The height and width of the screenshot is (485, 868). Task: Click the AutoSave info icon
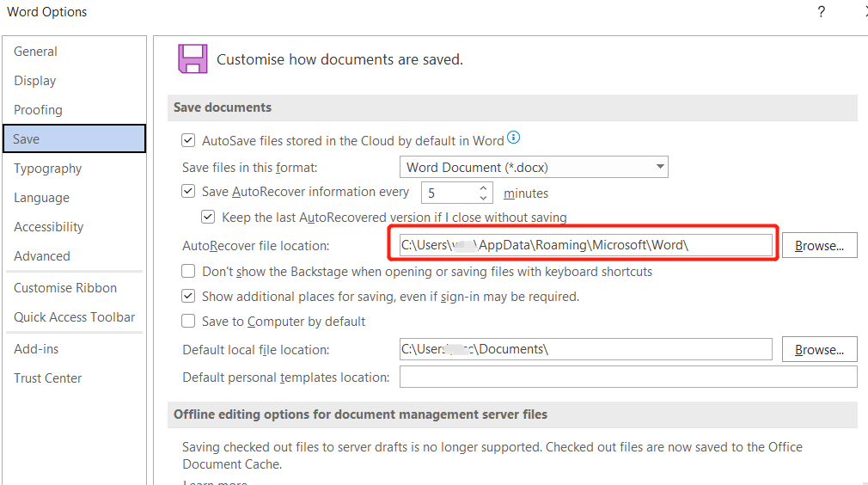tap(513, 138)
